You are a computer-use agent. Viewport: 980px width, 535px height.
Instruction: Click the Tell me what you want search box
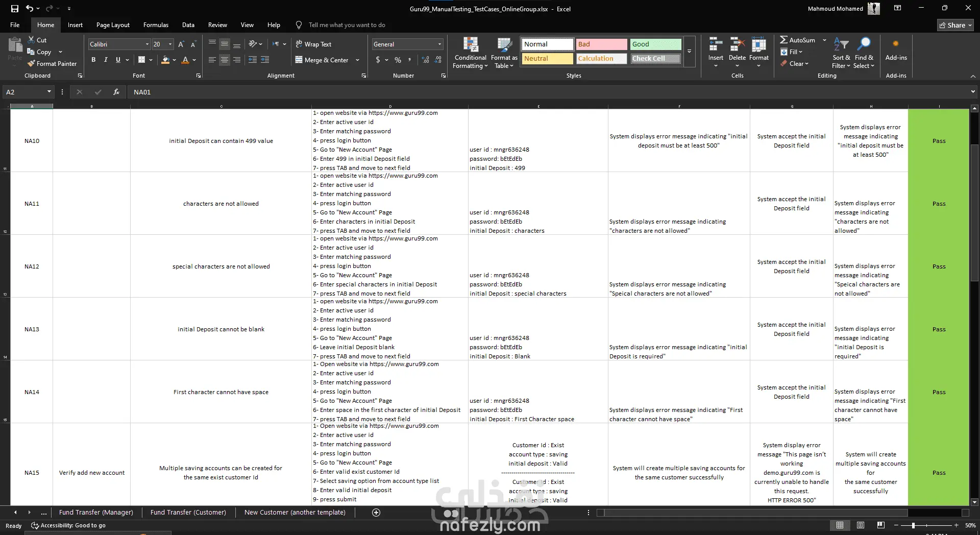pyautogui.click(x=347, y=25)
